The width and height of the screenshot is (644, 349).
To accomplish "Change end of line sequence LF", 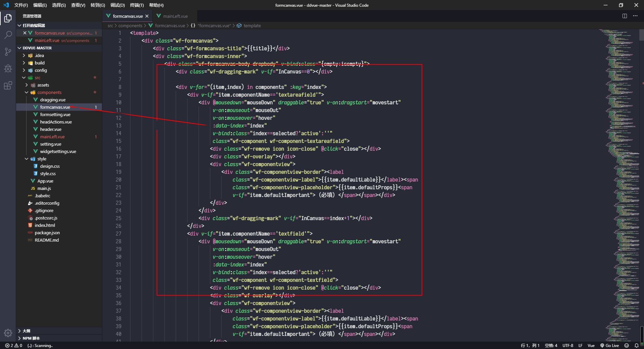I will click(580, 345).
